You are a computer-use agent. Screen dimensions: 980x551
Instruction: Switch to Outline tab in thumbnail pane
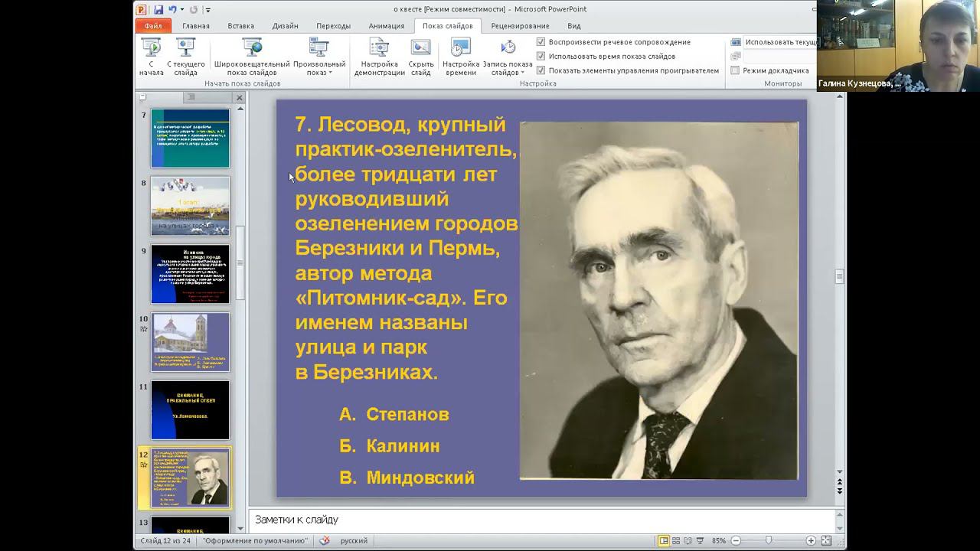tap(191, 97)
